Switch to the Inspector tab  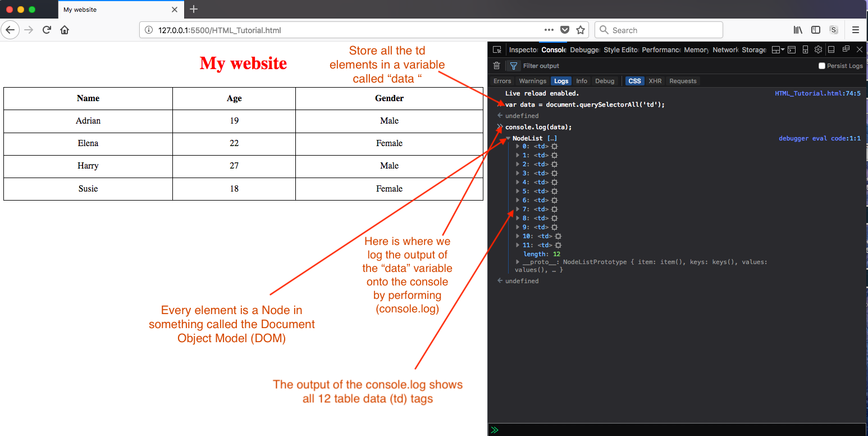tap(523, 50)
